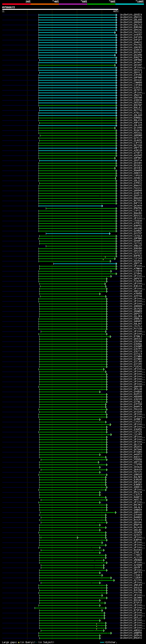Select the UniRef100_P18242 label
Viewport: 146px width, 644px height.
131,367
